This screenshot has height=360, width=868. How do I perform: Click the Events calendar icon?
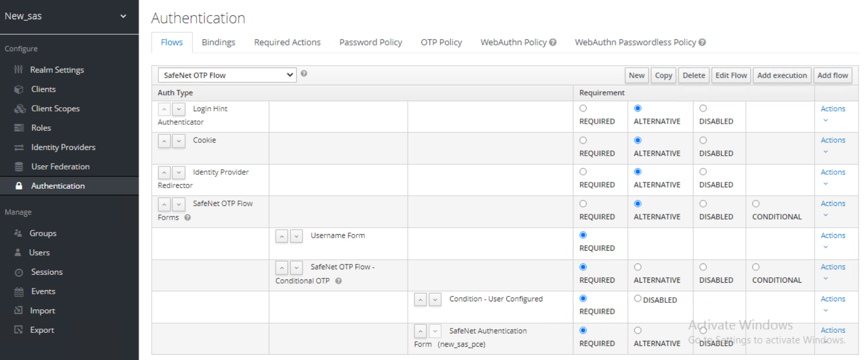coord(19,291)
